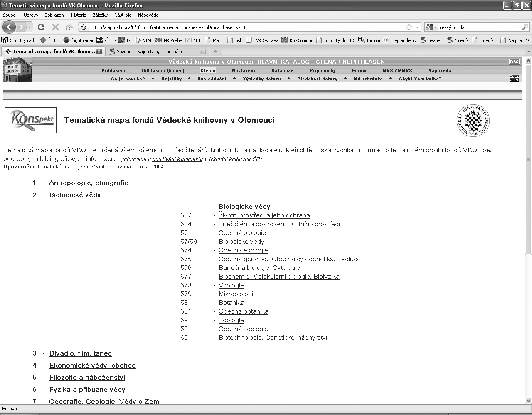Viewport: 532px width, 415px height.
Task: Open the Nástroje menu
Action: [123, 15]
